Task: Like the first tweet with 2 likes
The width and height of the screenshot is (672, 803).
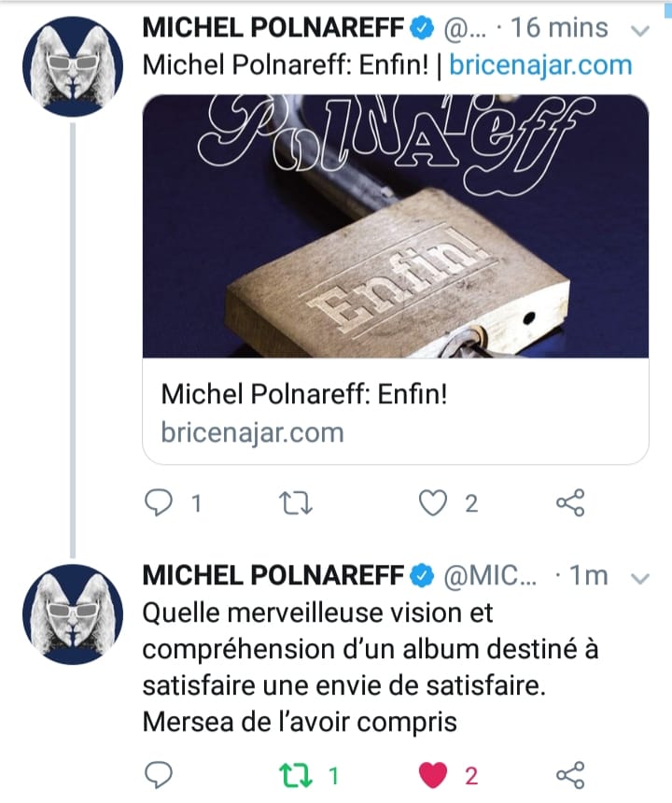Action: click(434, 504)
